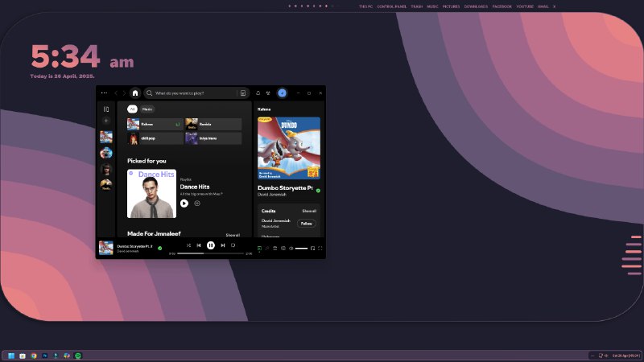Enter full screen mode
The height and width of the screenshot is (362, 644).
point(320,249)
